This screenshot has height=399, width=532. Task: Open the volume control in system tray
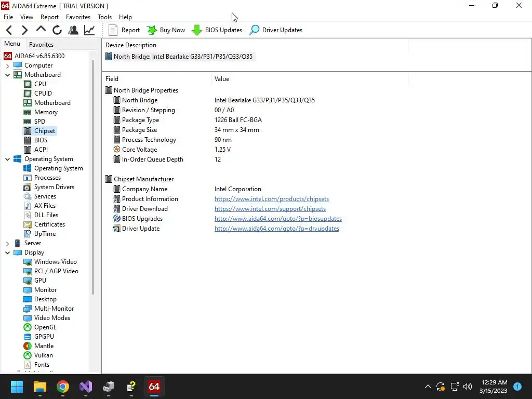(x=468, y=387)
